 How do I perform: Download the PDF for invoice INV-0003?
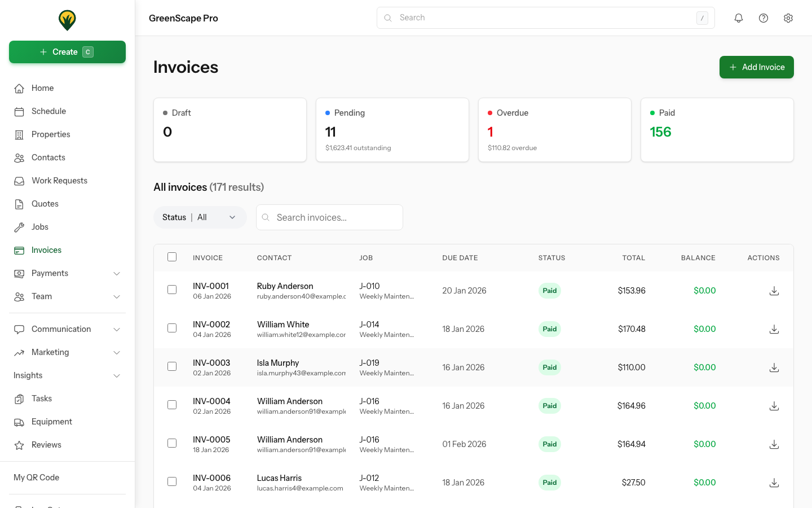click(x=774, y=367)
